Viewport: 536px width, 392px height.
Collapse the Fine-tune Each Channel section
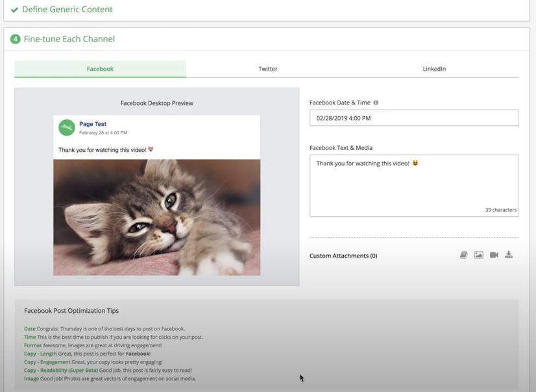point(69,39)
